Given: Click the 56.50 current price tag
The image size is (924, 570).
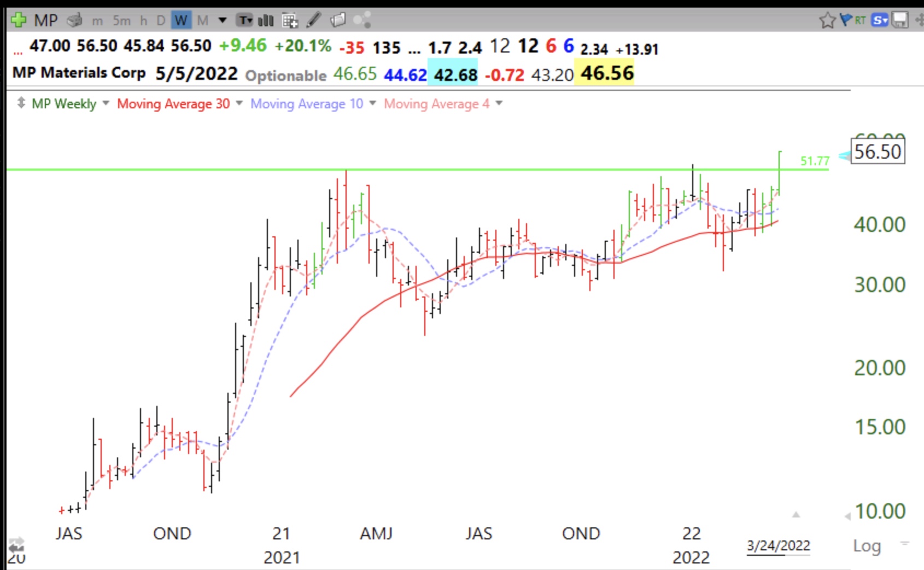Looking at the screenshot, I should coord(878,152).
